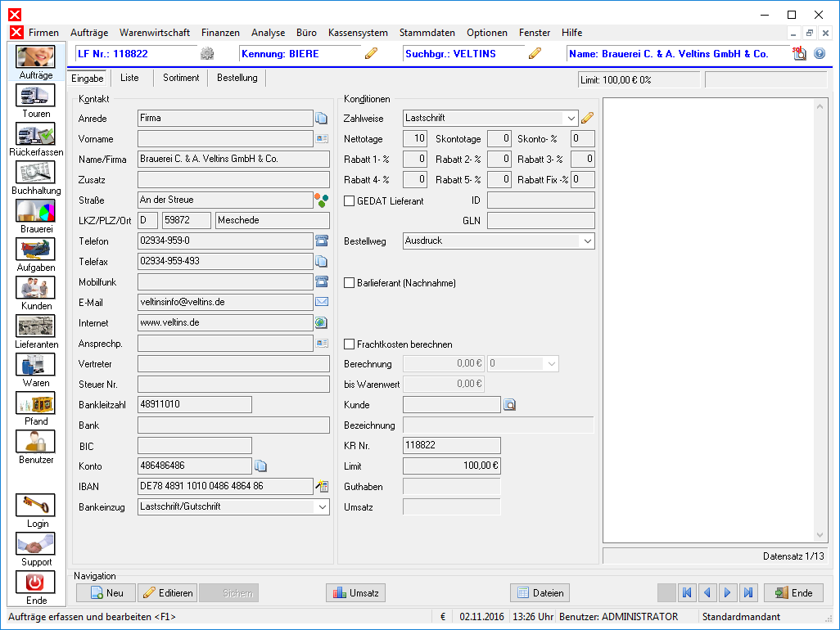Expand the Bankeinzug dropdown

(x=323, y=506)
